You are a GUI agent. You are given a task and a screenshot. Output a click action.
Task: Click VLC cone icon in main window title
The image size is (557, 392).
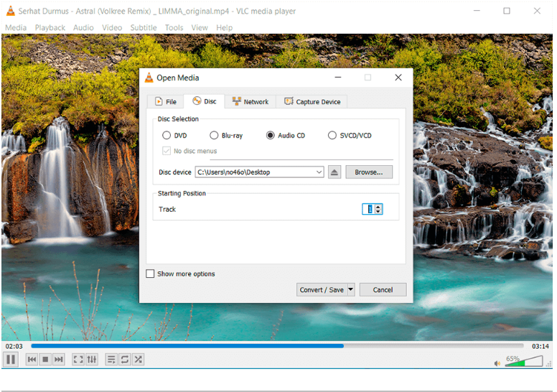click(11, 11)
